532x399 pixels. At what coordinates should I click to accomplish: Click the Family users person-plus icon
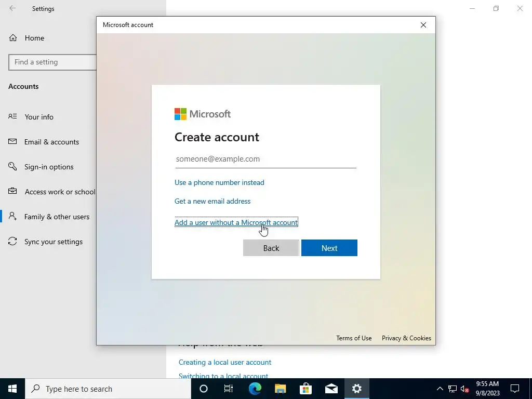(12, 216)
